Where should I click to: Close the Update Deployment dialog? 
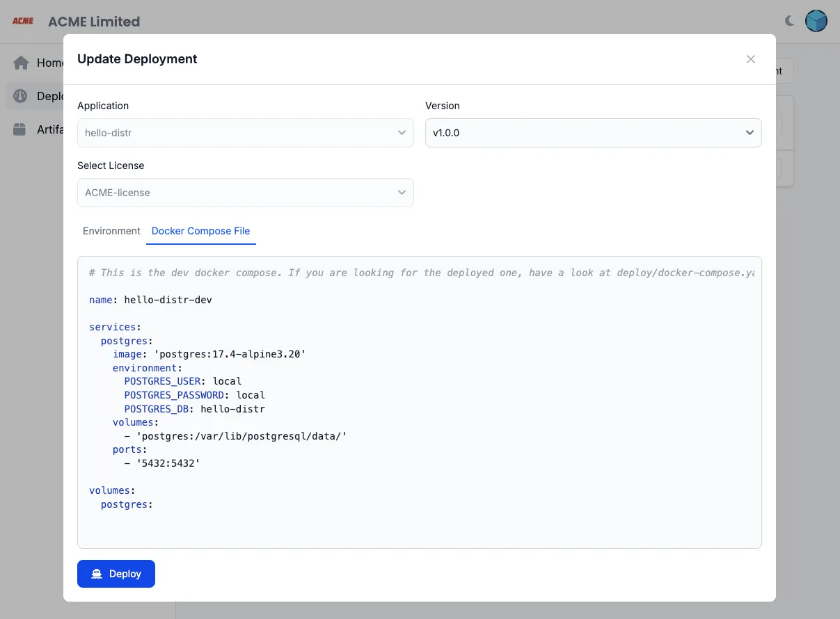coord(750,59)
